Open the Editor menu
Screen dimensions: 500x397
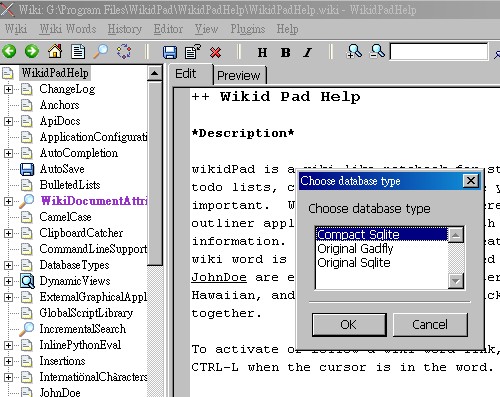point(168,29)
